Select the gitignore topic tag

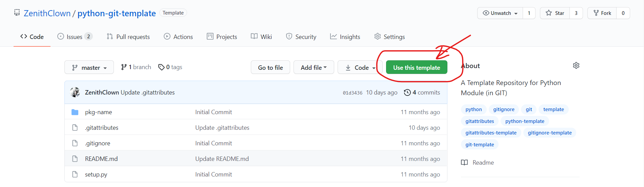coord(504,109)
